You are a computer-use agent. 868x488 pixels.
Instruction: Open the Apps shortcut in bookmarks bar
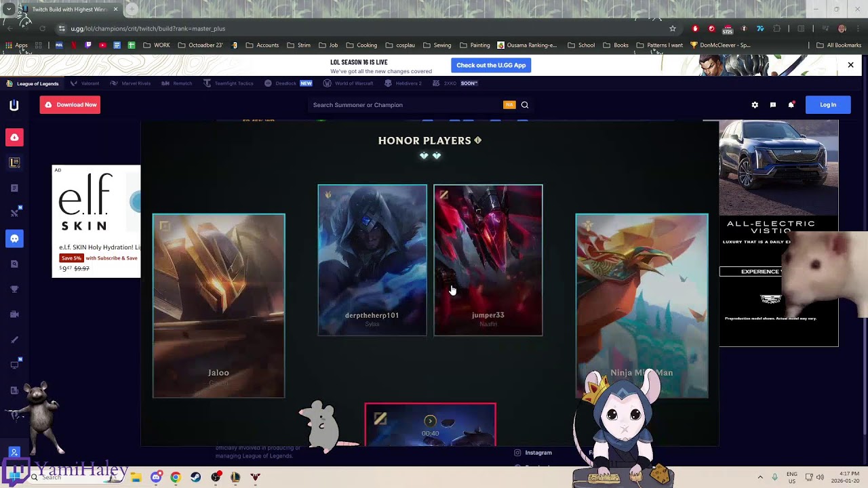tap(16, 45)
